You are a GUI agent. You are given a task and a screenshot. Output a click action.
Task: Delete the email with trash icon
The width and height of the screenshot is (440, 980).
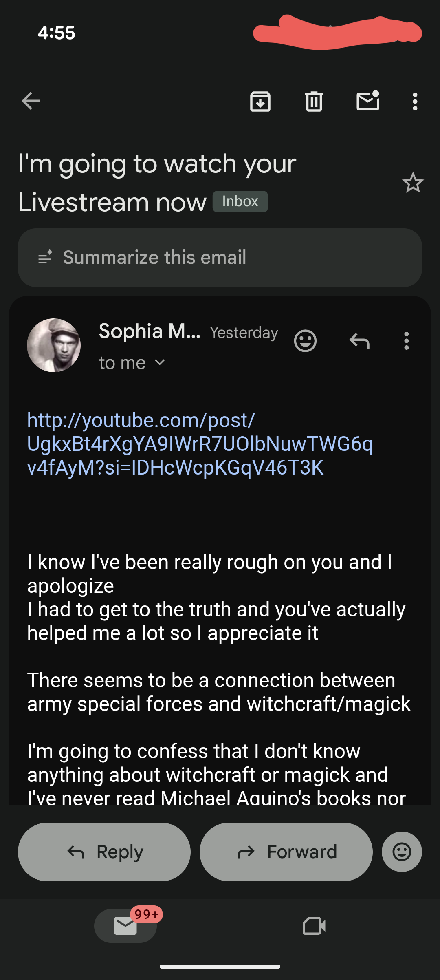pos(314,101)
